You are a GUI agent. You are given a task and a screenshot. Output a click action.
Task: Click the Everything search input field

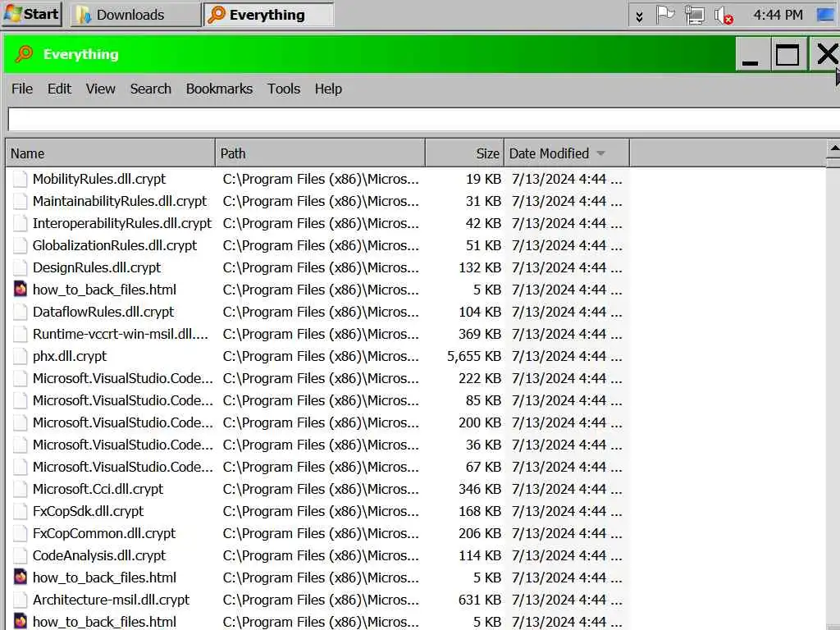(x=423, y=120)
